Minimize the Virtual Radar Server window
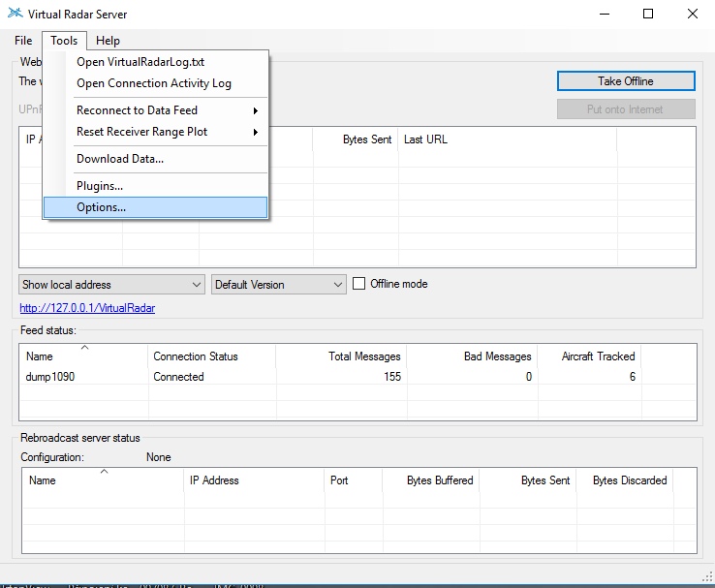715x588 pixels. (605, 14)
